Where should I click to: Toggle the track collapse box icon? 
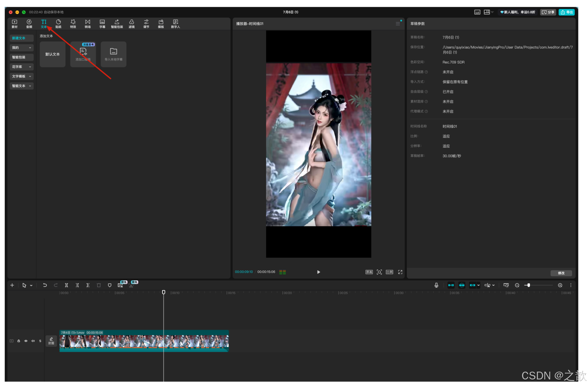point(12,341)
